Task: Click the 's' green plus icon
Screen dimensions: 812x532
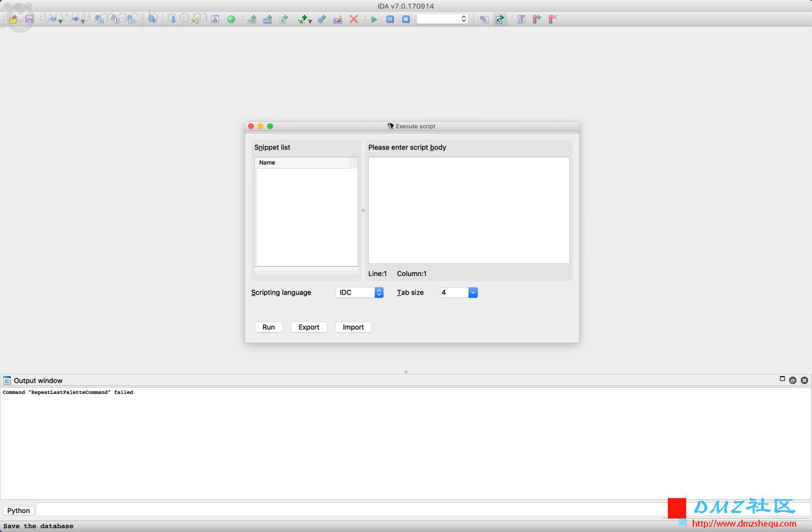Action: click(302, 19)
